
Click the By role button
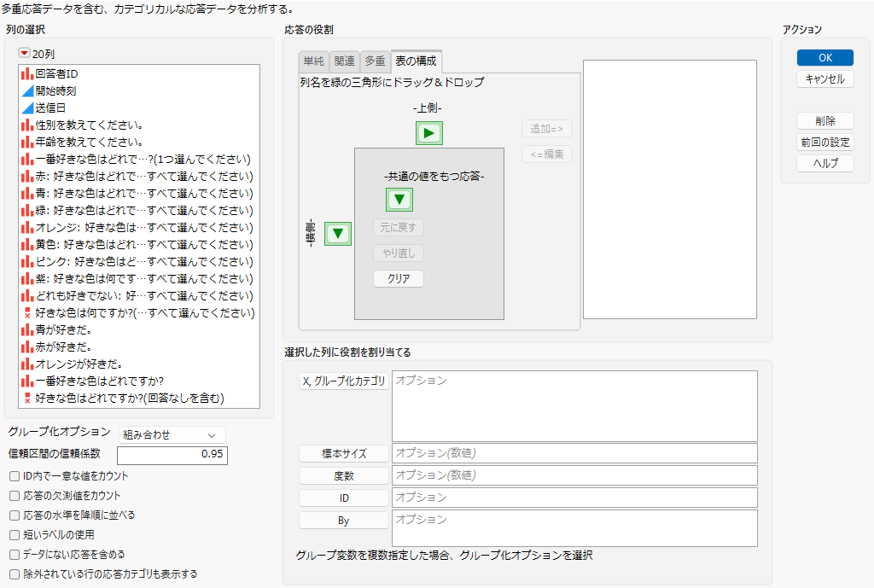[344, 521]
